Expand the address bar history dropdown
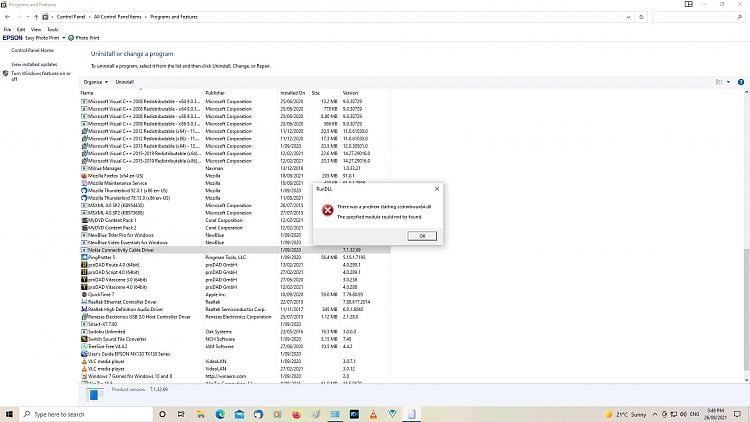 tap(628, 17)
